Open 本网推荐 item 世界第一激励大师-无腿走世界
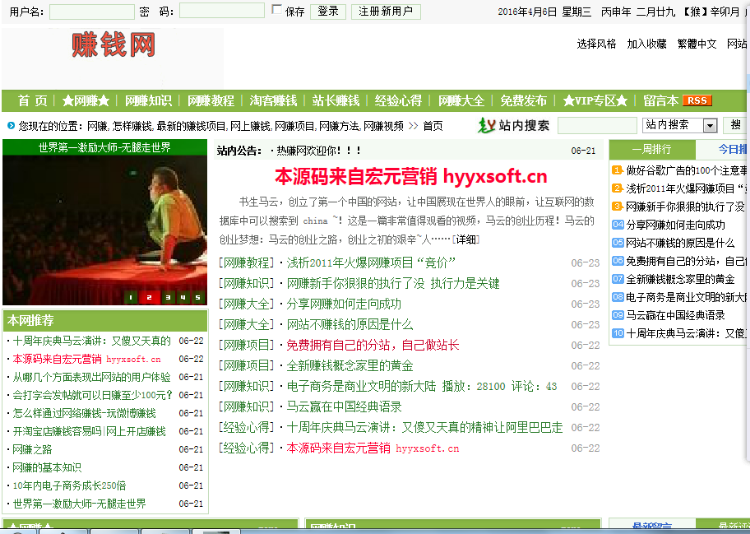 pyautogui.click(x=79, y=504)
